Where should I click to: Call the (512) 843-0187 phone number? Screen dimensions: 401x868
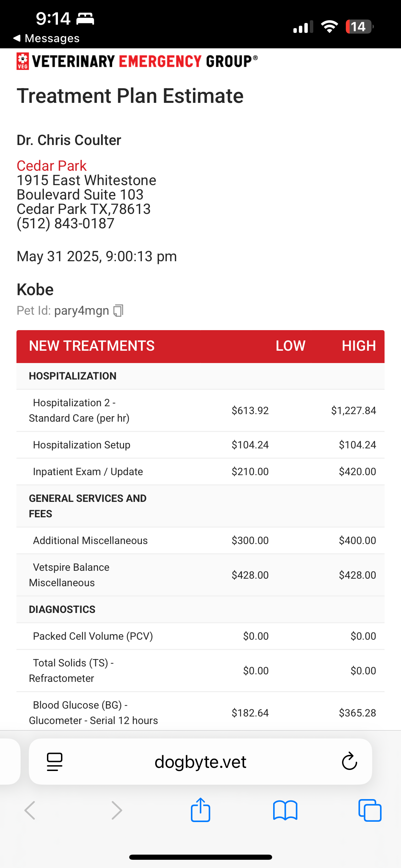pos(65,224)
